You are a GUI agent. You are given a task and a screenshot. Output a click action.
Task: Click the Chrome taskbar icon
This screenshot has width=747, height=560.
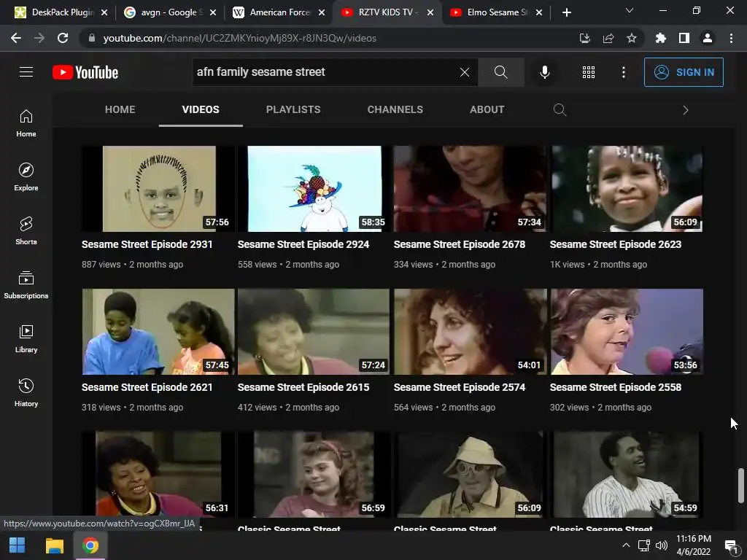[90, 545]
